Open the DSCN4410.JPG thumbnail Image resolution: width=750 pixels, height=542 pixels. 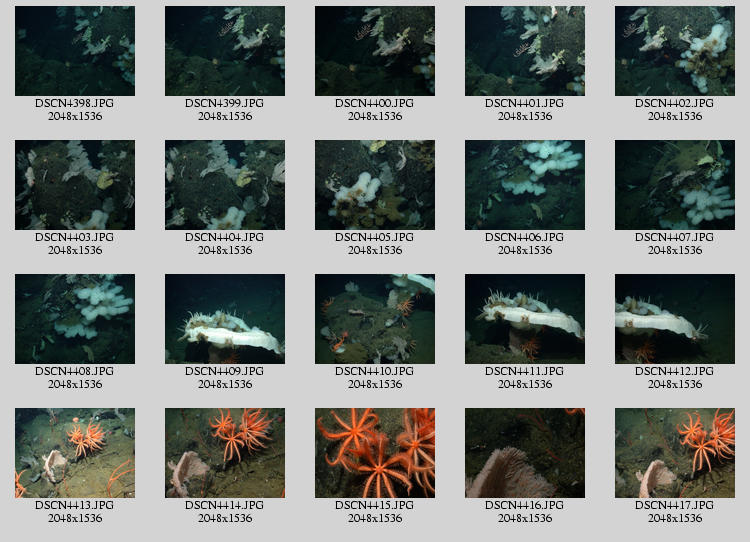click(x=375, y=319)
